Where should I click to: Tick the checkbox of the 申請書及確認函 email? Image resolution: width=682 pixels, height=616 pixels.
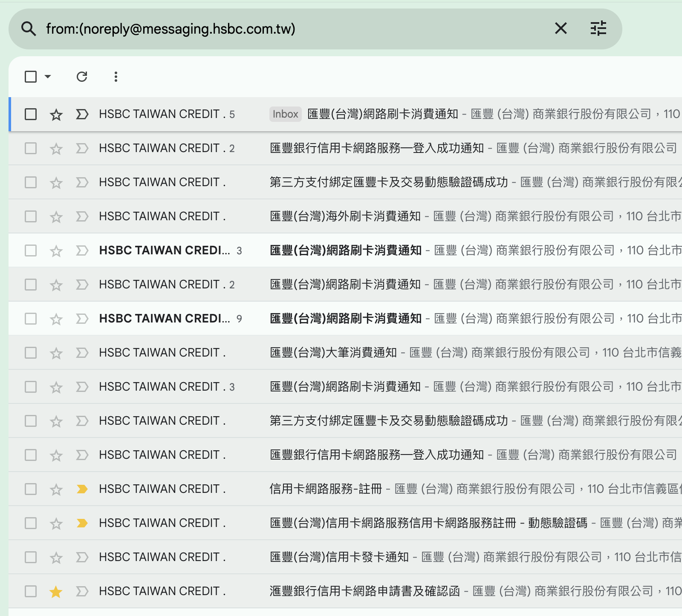[31, 591]
